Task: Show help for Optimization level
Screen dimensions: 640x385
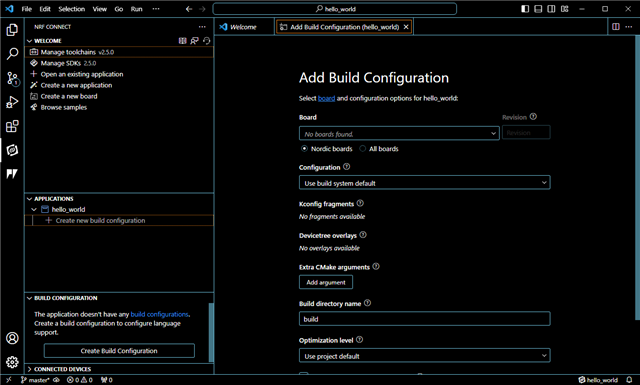Action: tap(359, 340)
